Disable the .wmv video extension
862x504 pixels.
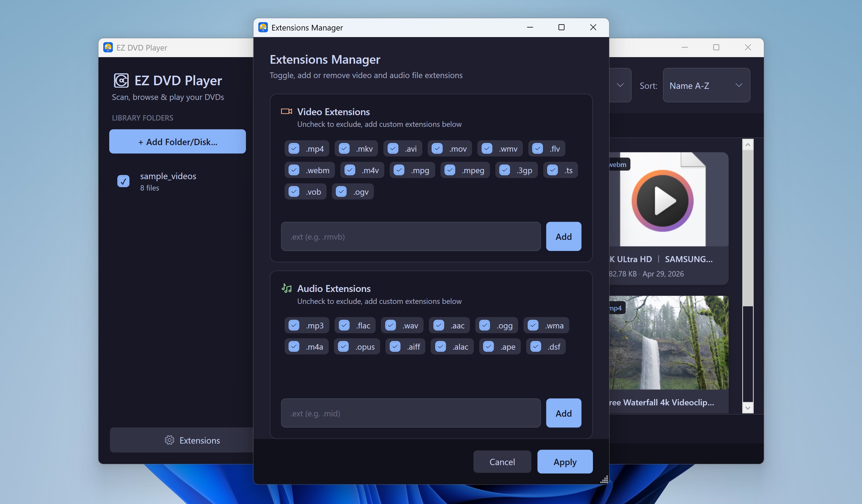pyautogui.click(x=487, y=149)
